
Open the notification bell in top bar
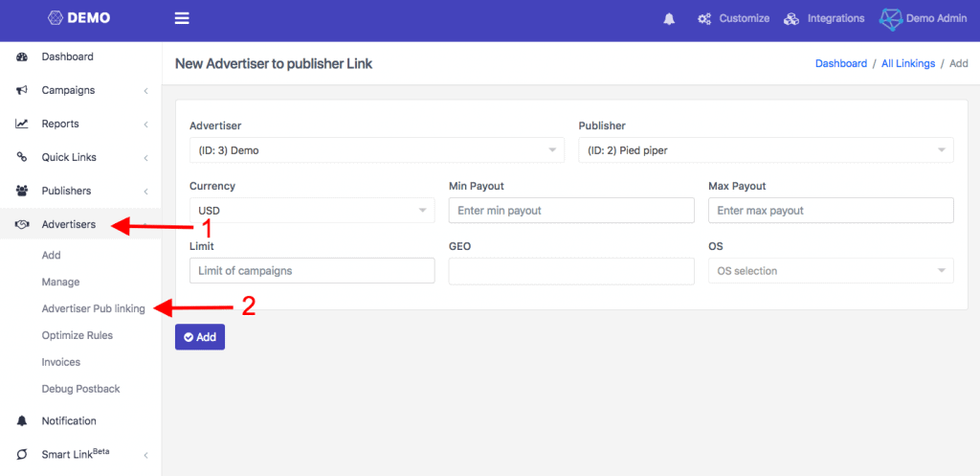669,19
